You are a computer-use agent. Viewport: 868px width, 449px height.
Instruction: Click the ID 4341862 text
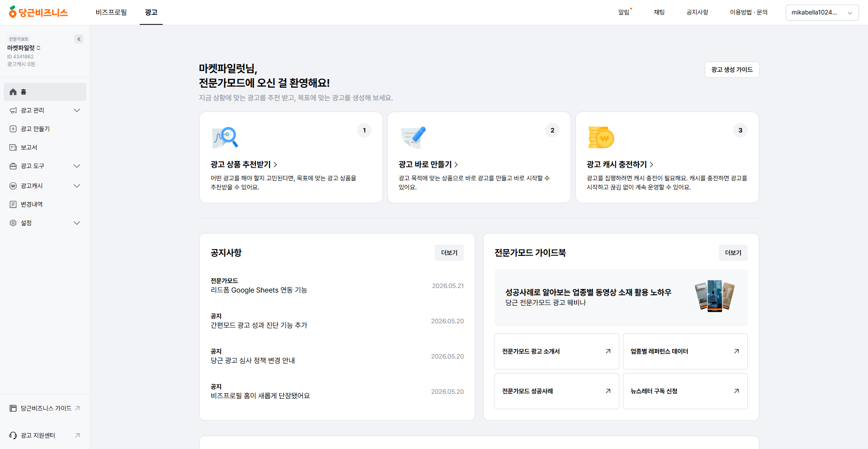(x=20, y=57)
